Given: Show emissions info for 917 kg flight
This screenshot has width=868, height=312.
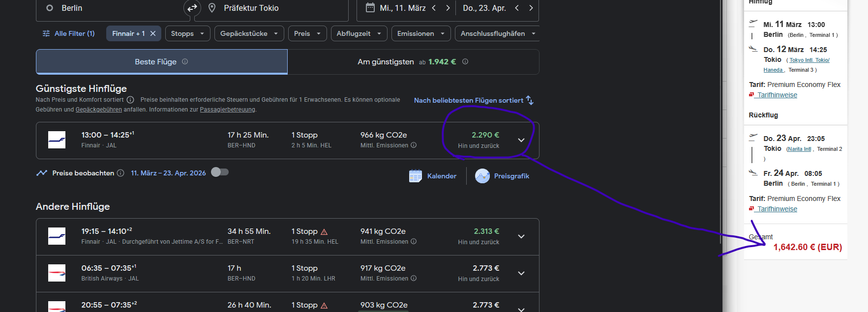Looking at the screenshot, I should (414, 278).
